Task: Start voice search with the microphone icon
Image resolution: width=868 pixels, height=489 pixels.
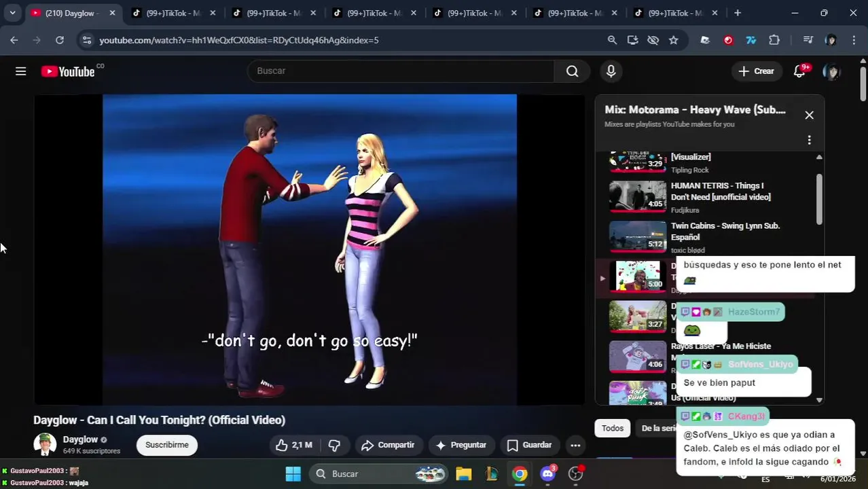Action: point(611,71)
